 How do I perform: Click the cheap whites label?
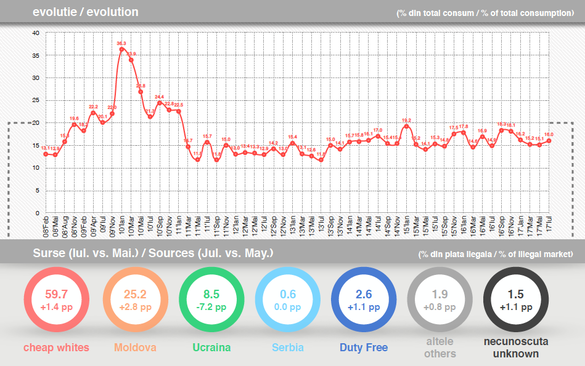click(56, 347)
